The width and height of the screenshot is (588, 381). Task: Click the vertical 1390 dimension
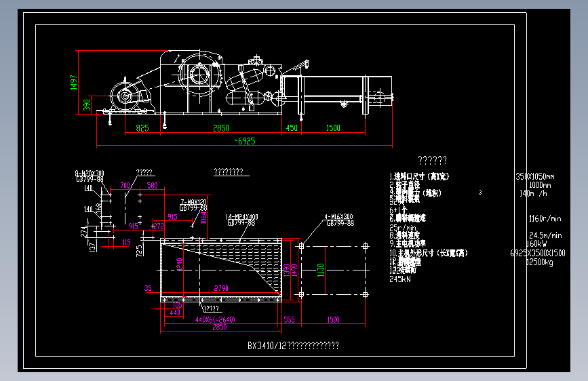click(286, 270)
